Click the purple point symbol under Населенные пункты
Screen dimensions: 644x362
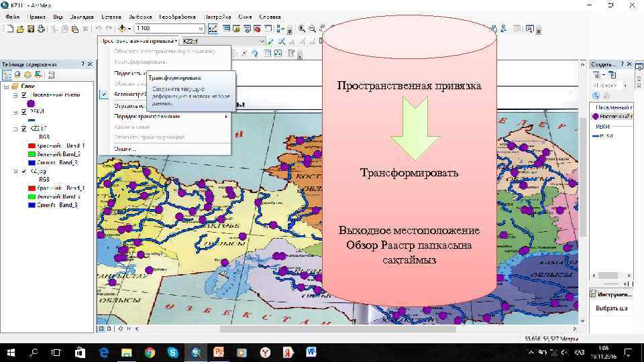click(31, 103)
